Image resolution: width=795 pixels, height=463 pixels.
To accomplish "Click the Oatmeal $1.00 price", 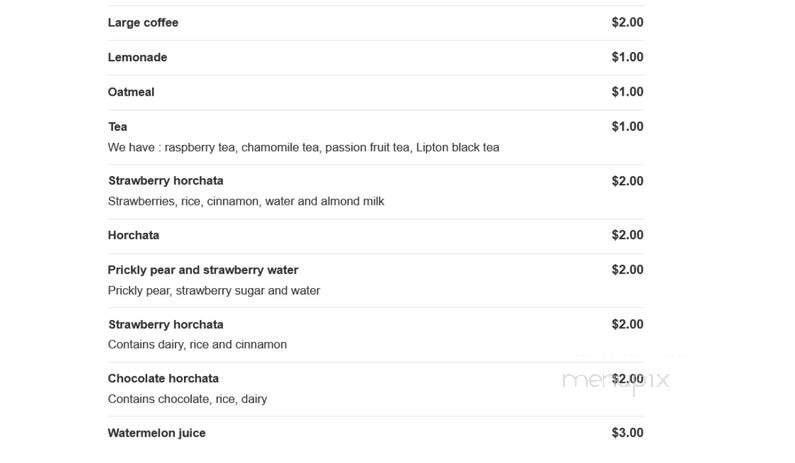I will pyautogui.click(x=627, y=92).
